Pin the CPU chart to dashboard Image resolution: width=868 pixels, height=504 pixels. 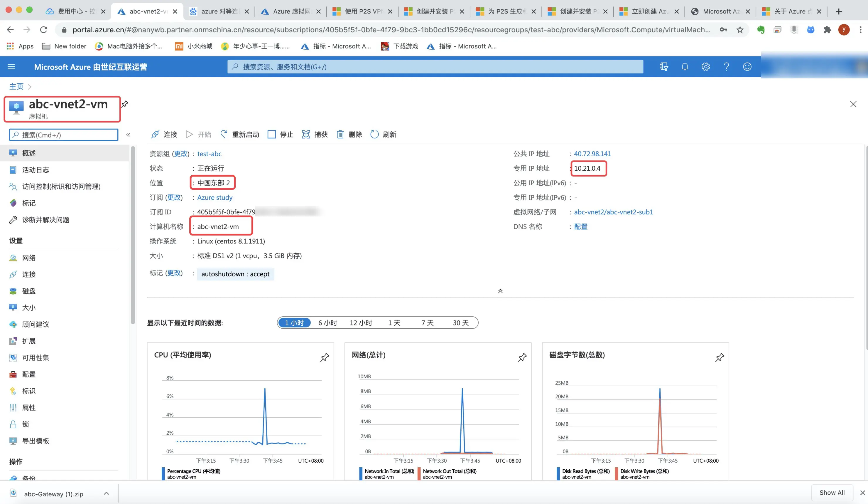tap(325, 357)
